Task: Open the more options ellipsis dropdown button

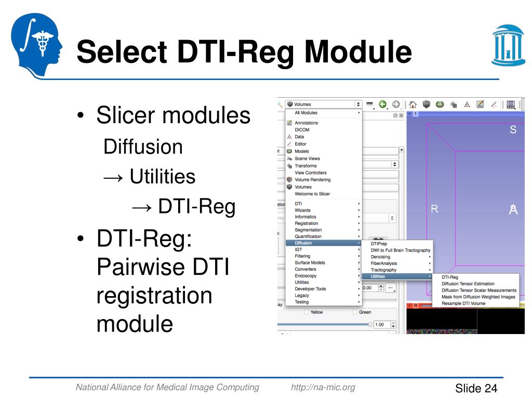Action: 391,288
